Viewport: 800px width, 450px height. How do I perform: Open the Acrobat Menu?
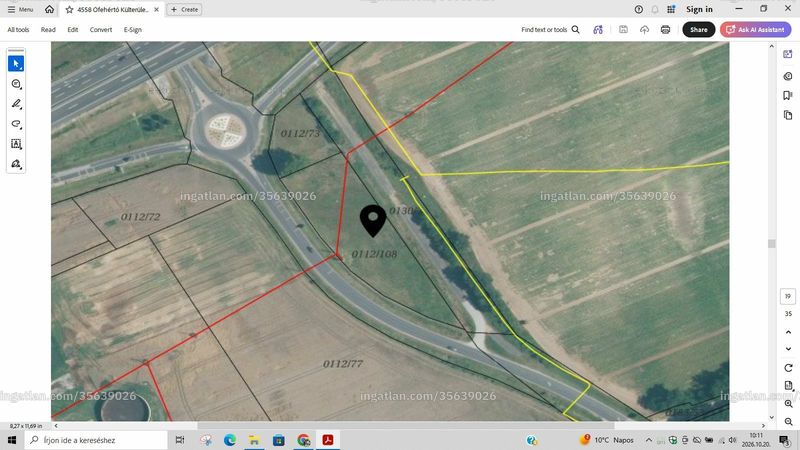[20, 9]
